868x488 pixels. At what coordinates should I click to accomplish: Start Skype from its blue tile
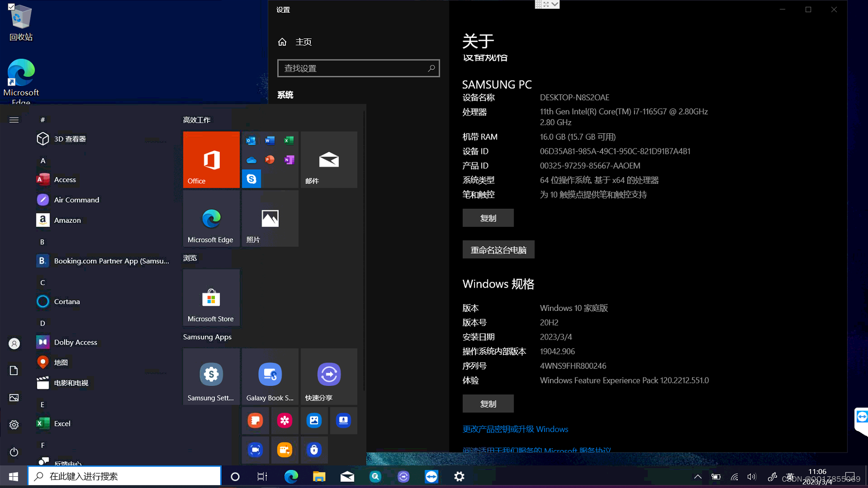251,179
